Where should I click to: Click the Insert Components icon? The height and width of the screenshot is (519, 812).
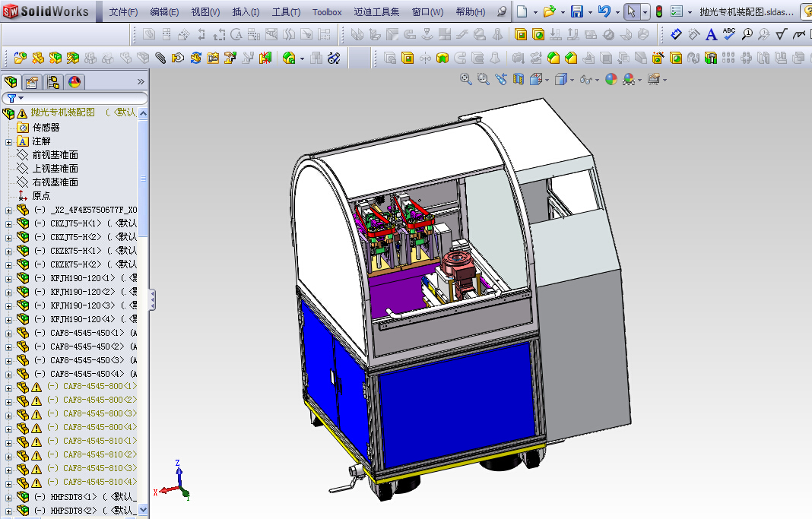tap(21, 58)
